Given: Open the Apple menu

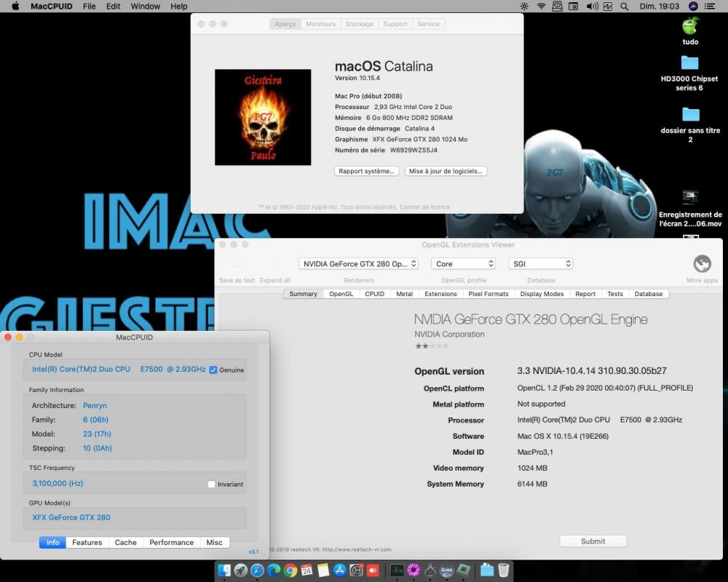Looking at the screenshot, I should click(15, 6).
